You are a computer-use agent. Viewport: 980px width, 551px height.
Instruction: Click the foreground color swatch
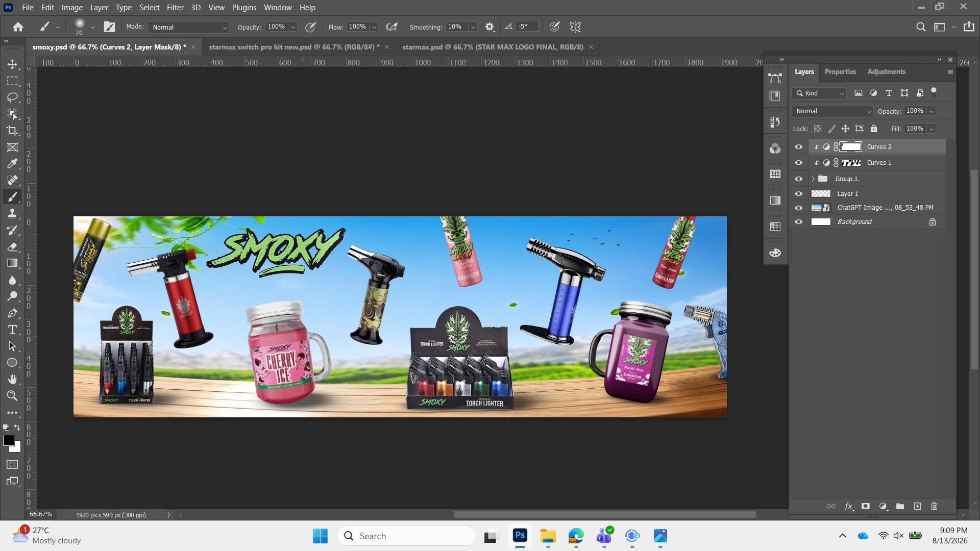pyautogui.click(x=8, y=441)
